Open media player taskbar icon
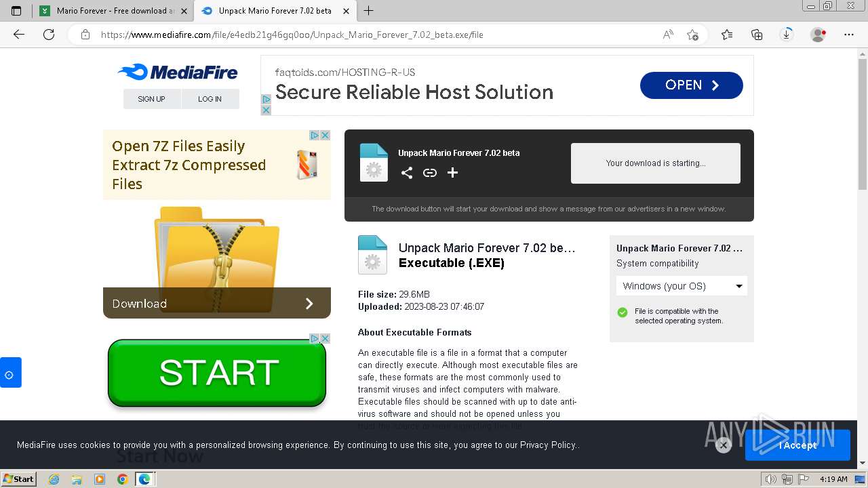This screenshot has width=868, height=488. [x=100, y=479]
